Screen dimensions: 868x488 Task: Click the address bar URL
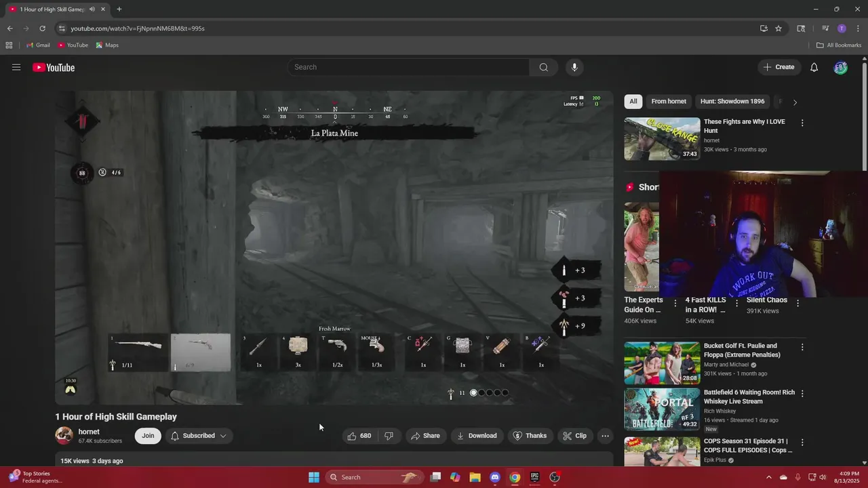pos(138,28)
